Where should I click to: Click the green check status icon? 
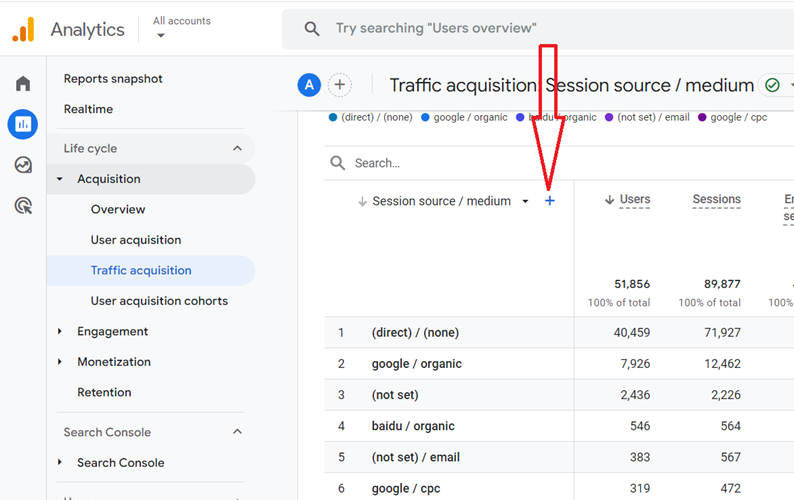772,85
